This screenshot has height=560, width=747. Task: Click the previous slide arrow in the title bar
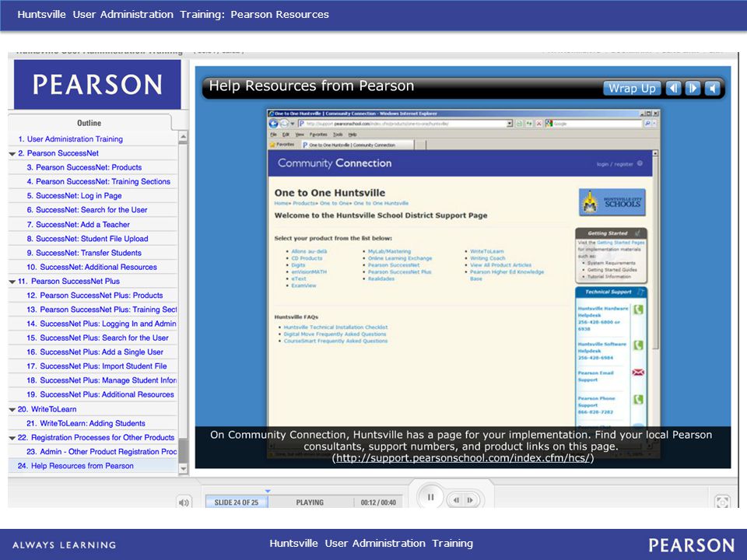point(673,88)
